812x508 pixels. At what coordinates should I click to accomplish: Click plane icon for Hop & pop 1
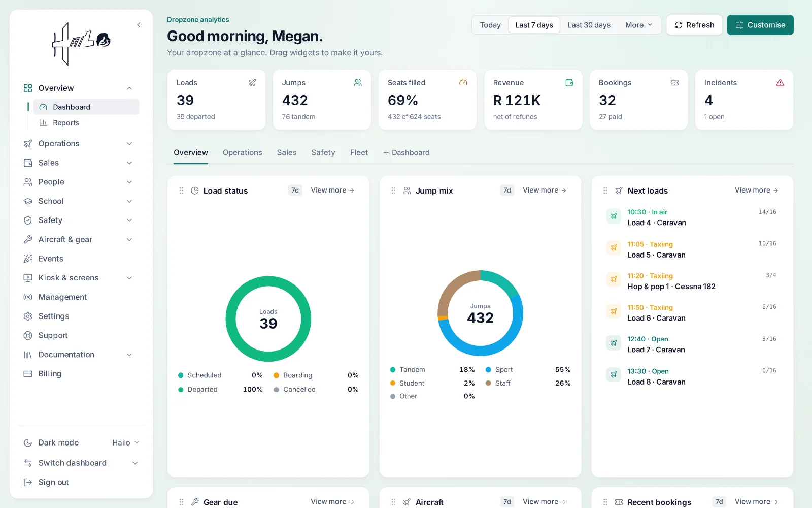point(614,279)
